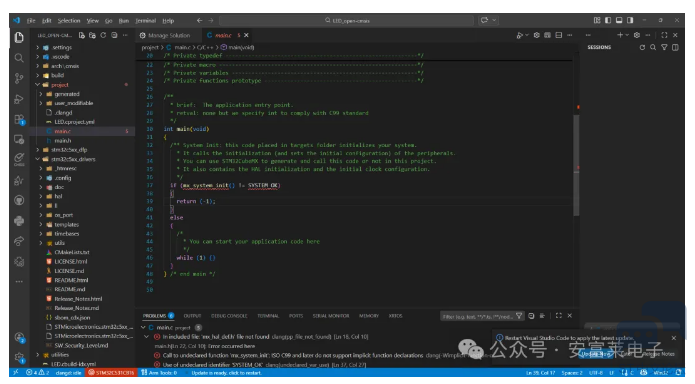Click the errors and warnings status counter
695x384 pixels.
point(37,373)
